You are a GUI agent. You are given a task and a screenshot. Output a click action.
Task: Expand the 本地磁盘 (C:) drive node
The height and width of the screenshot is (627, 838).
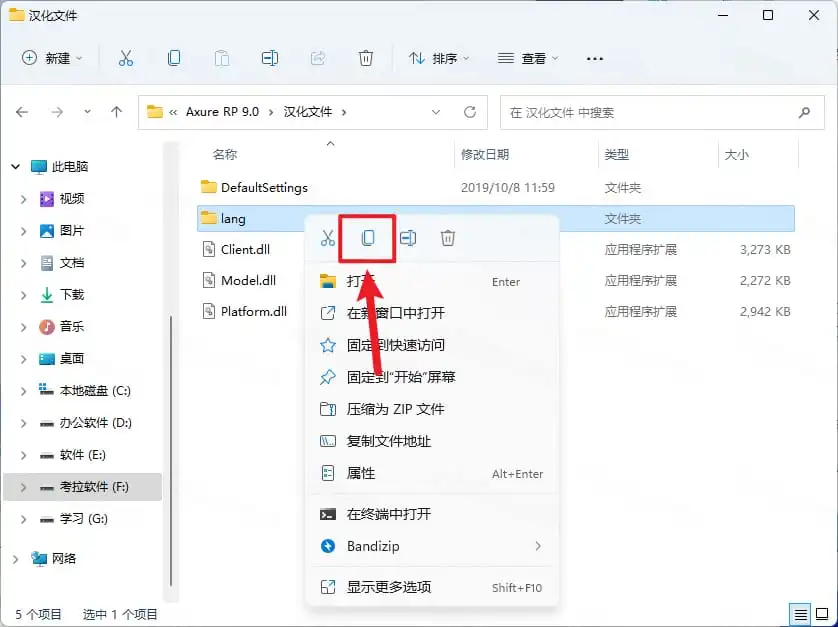24,391
